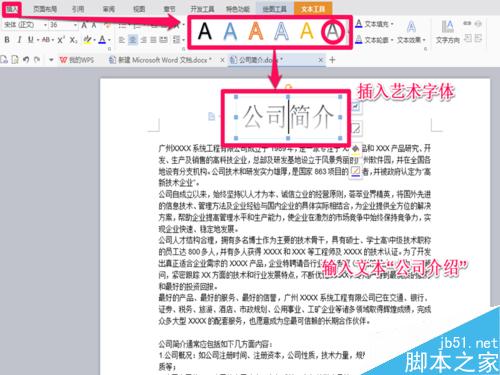Click the undo icon

tap(26, 60)
